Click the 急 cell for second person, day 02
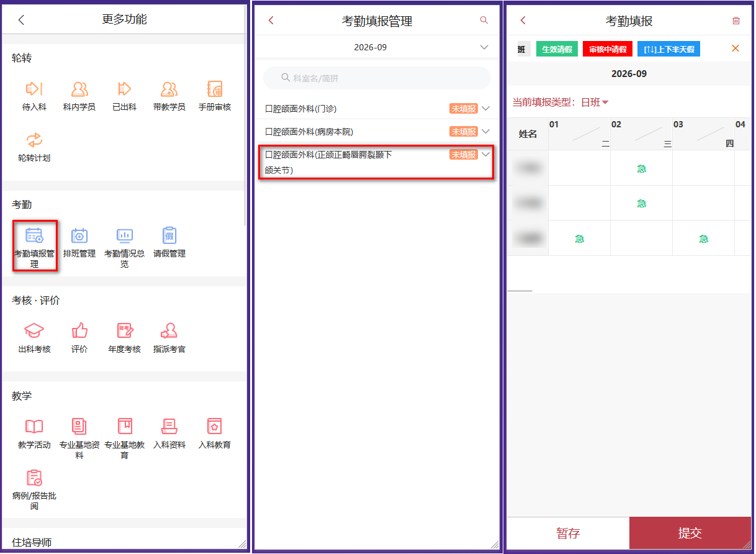756x554 pixels. click(641, 203)
